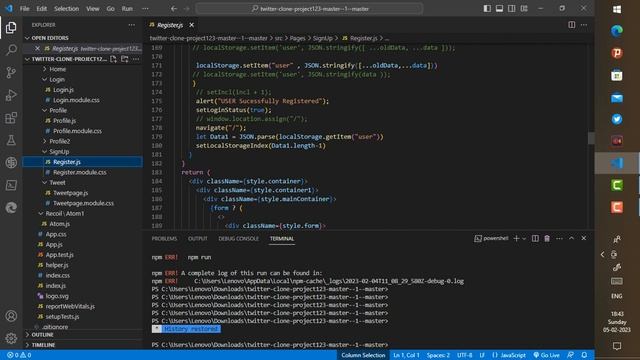The width and height of the screenshot is (640, 360).
Task: Go back with navigation arrow
Action: coord(174,9)
